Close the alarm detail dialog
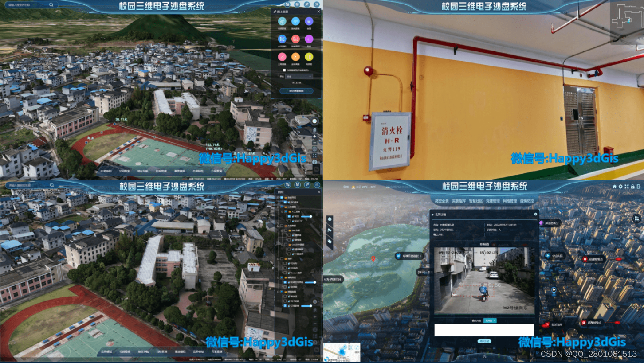 pyautogui.click(x=535, y=214)
